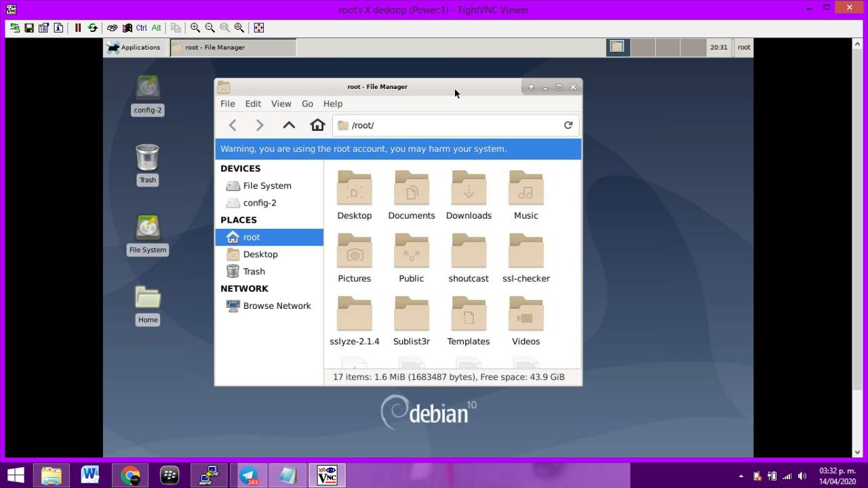This screenshot has width=868, height=488.
Task: Toggle the Alt key button
Action: tap(157, 28)
